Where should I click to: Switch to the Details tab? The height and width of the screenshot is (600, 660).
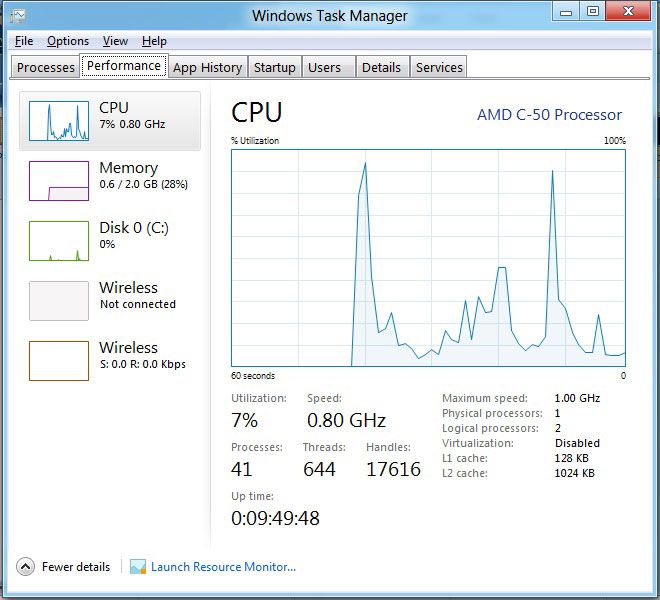(381, 67)
